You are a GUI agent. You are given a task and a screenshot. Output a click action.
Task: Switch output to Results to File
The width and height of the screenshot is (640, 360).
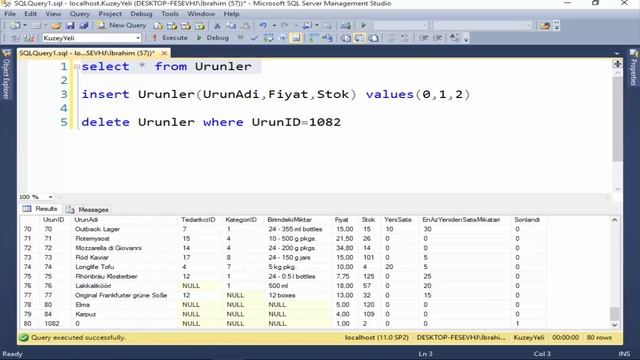pyautogui.click(x=373, y=38)
